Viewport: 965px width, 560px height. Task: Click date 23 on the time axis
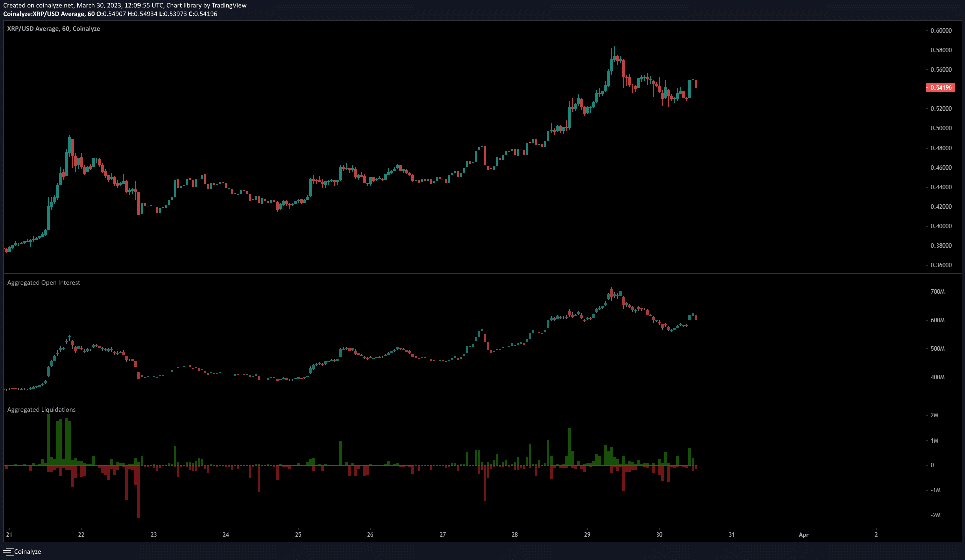click(154, 535)
